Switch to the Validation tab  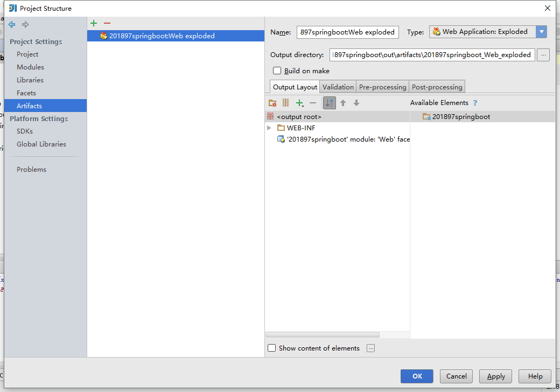338,87
